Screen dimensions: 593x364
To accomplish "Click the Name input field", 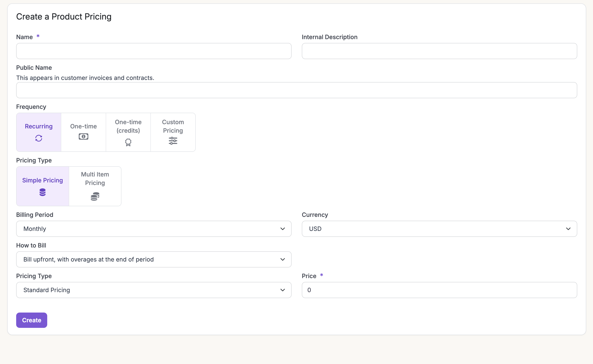I will click(x=154, y=51).
